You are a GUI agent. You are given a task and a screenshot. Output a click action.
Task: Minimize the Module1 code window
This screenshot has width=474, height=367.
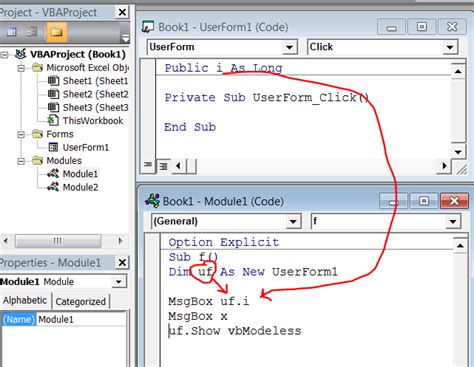pyautogui.click(x=393, y=201)
